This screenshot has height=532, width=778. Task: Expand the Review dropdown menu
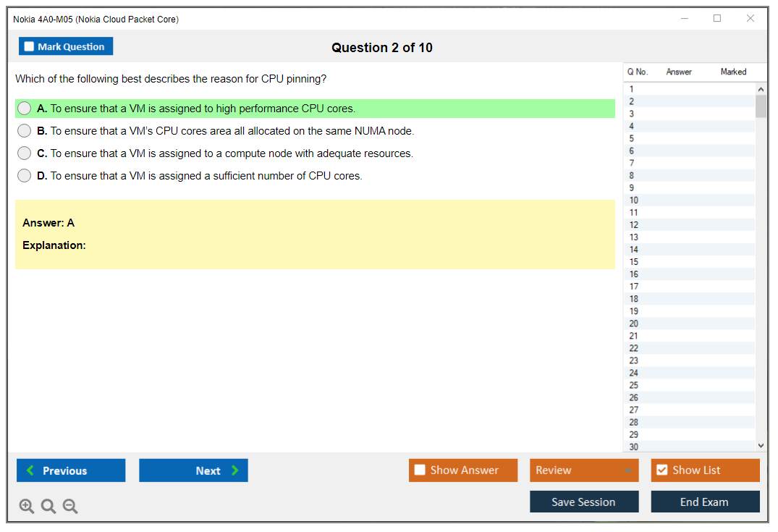coord(627,470)
